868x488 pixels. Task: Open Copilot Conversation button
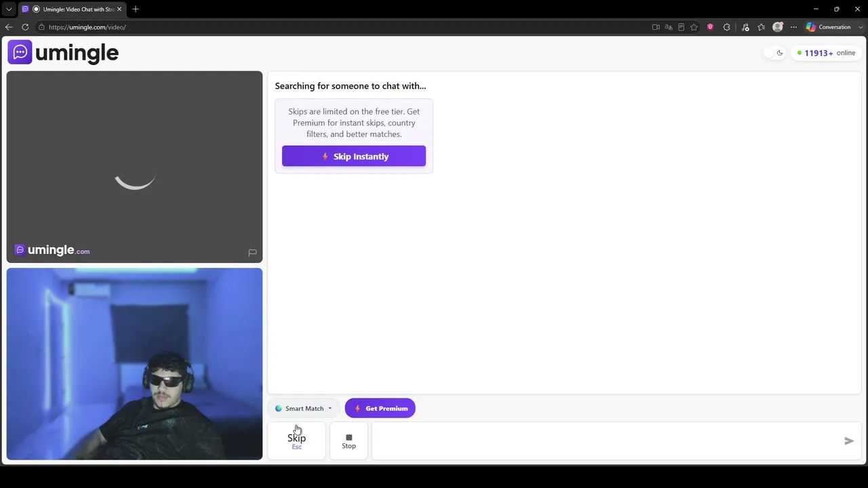pos(829,27)
